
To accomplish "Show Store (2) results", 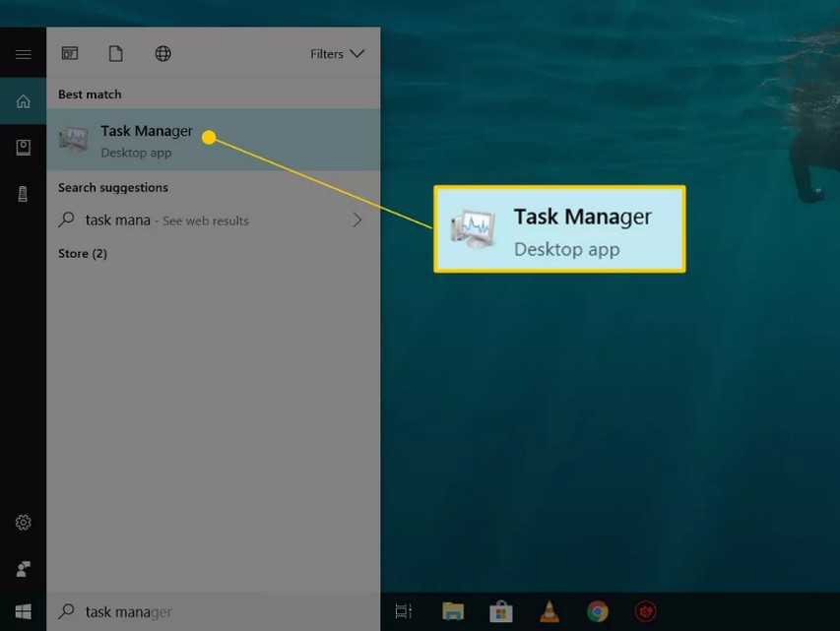I will pos(83,253).
